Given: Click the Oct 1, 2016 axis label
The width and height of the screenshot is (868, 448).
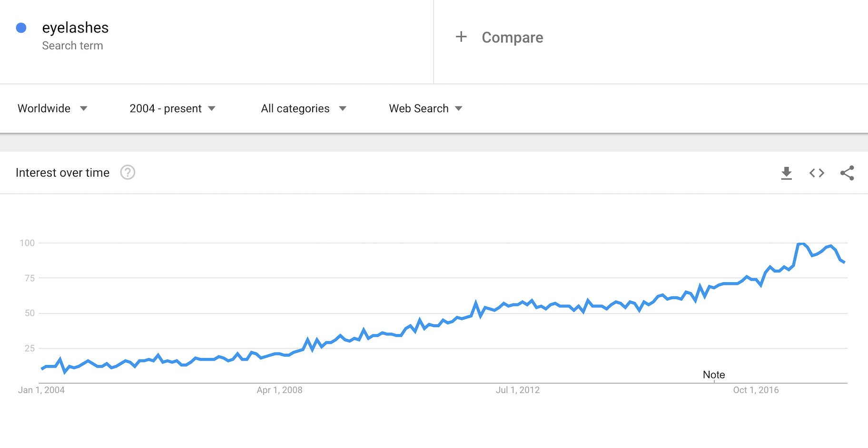Looking at the screenshot, I should (756, 390).
